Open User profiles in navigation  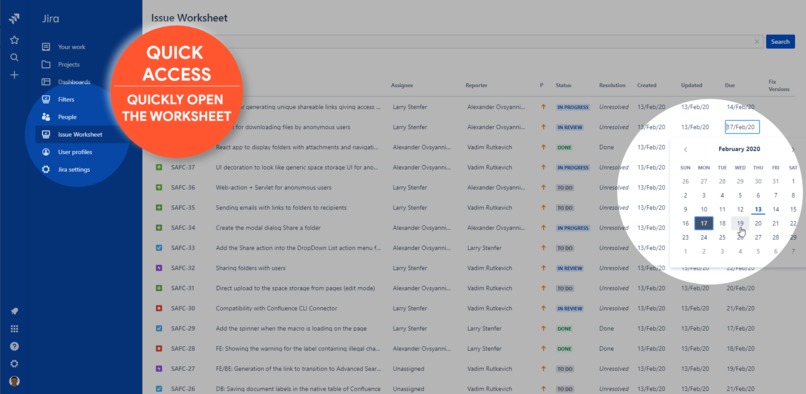tap(75, 152)
